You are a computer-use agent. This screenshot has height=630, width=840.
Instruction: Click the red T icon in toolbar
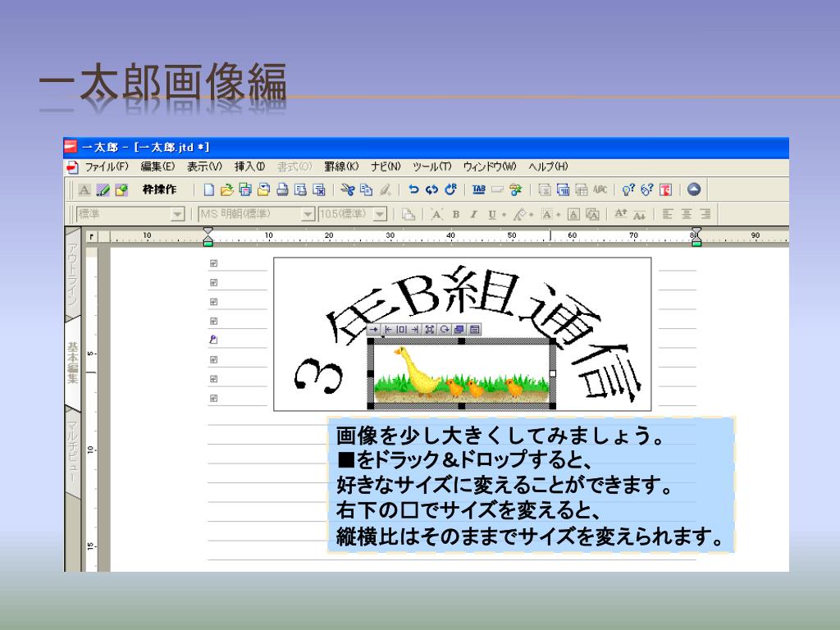click(x=665, y=189)
